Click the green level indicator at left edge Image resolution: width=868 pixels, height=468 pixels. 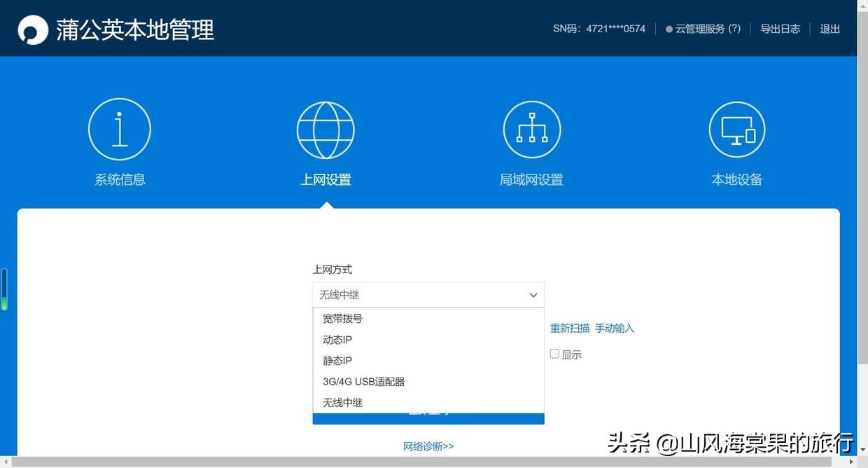3,290
